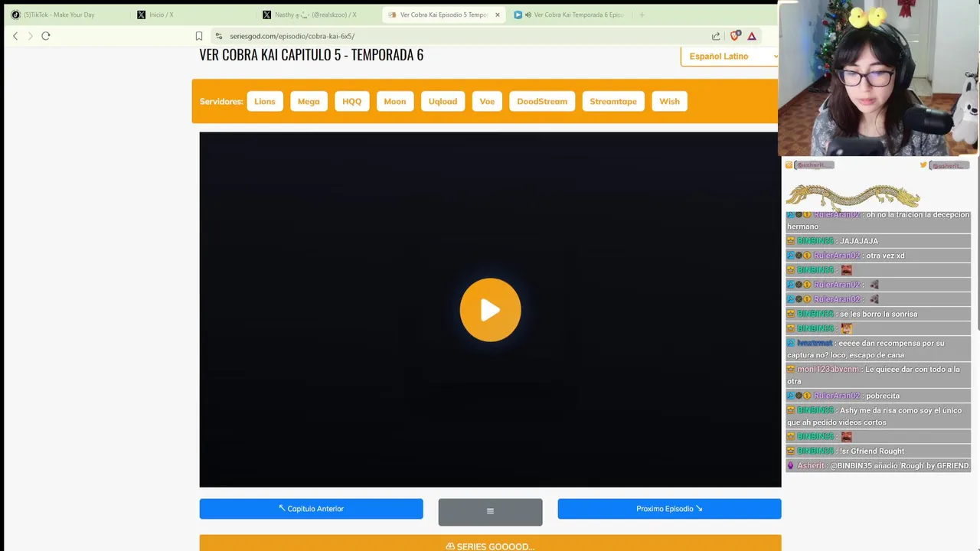Open the Español Latino language dropdown
980x551 pixels.
tap(730, 56)
